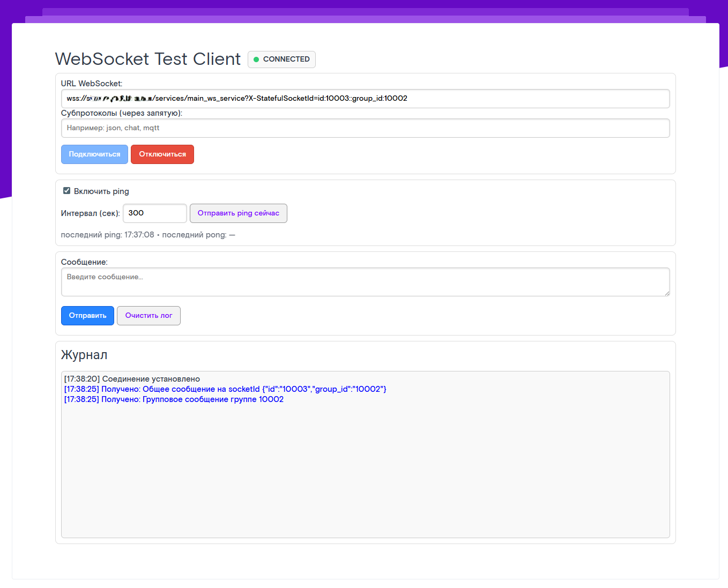Click the CONNECTED status badge text
728x588 pixels.
[x=286, y=59]
